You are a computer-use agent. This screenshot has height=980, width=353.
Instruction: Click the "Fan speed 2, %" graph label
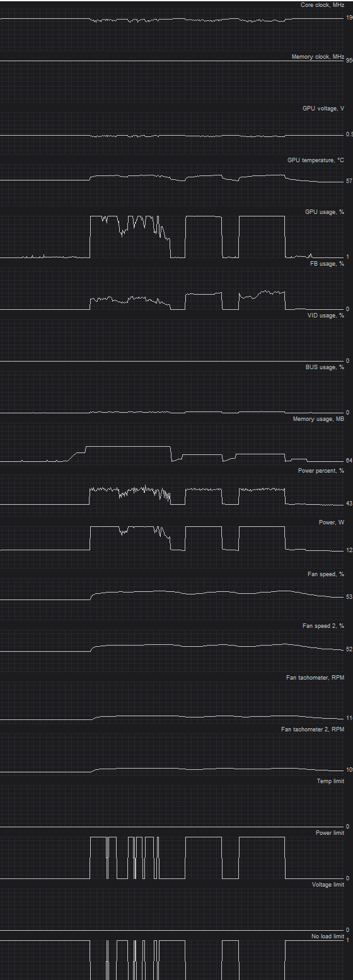323,626
